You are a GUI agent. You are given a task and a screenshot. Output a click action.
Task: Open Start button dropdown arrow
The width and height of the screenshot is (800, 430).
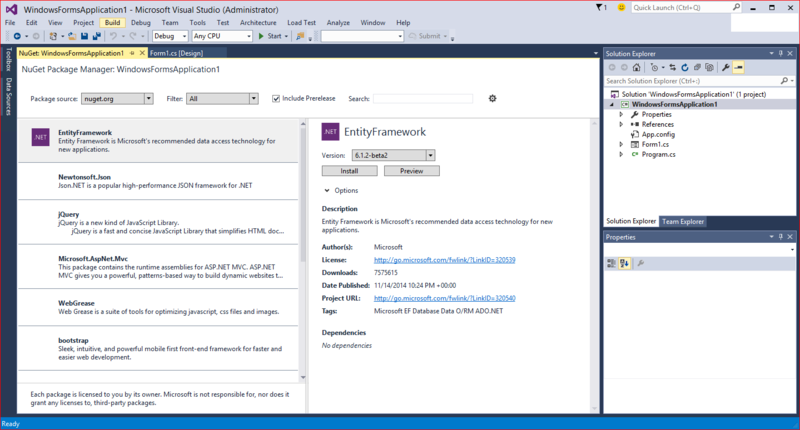click(x=286, y=36)
